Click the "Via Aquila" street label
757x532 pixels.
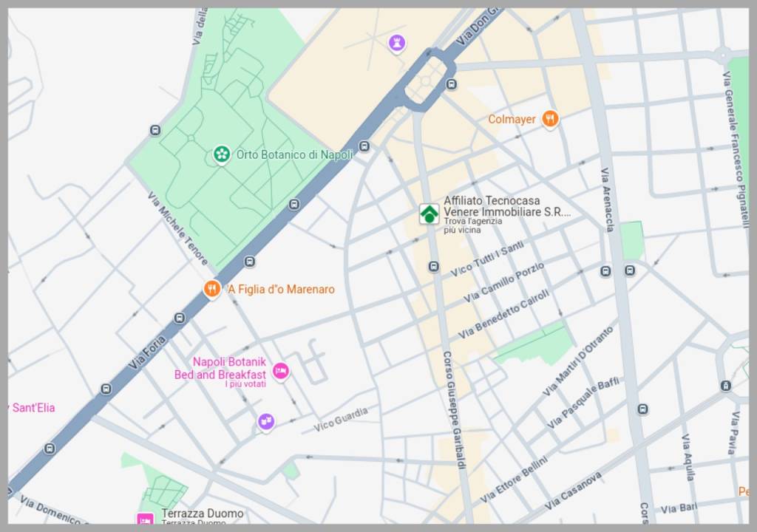pyautogui.click(x=688, y=457)
